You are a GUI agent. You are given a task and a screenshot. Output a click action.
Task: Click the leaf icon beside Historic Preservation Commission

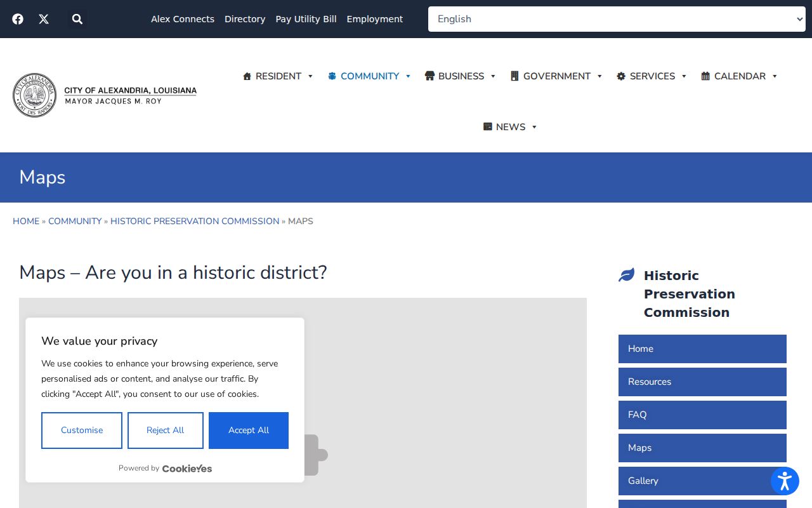(626, 275)
